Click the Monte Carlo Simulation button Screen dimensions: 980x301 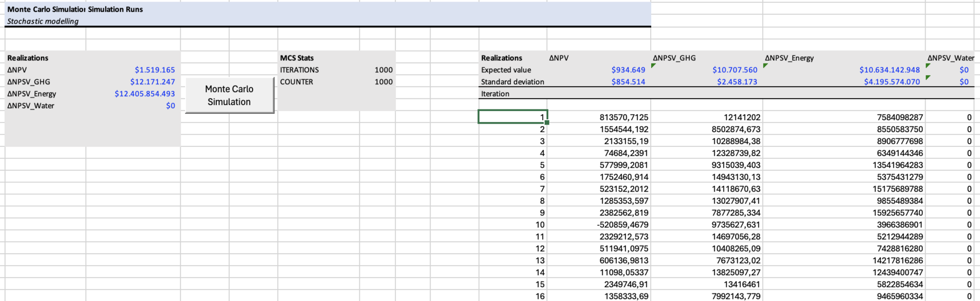(x=229, y=95)
